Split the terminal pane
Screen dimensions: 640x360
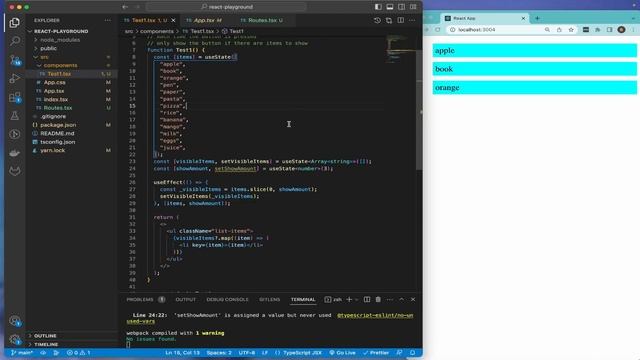pyautogui.click(x=367, y=300)
